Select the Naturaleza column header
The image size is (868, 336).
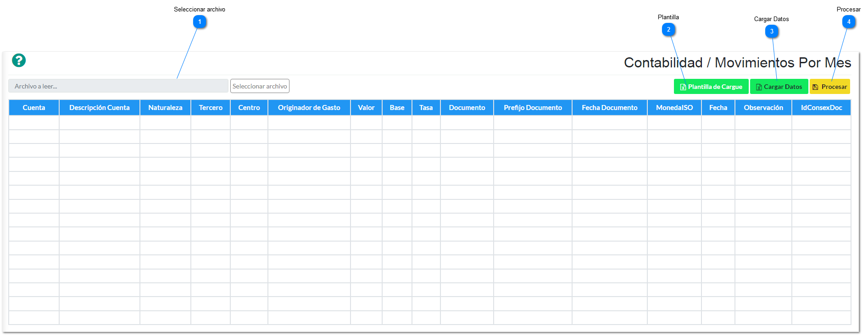(165, 108)
